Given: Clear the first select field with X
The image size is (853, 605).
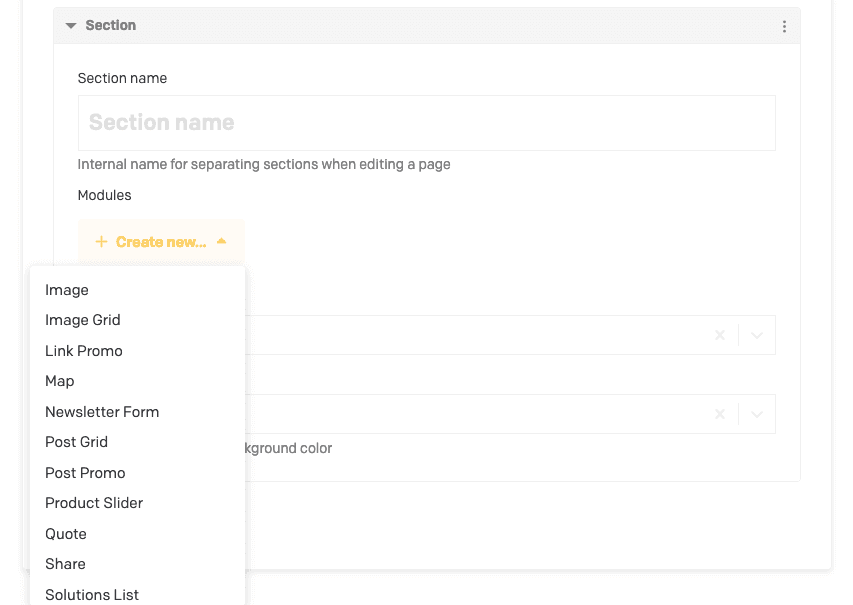Looking at the screenshot, I should point(720,335).
